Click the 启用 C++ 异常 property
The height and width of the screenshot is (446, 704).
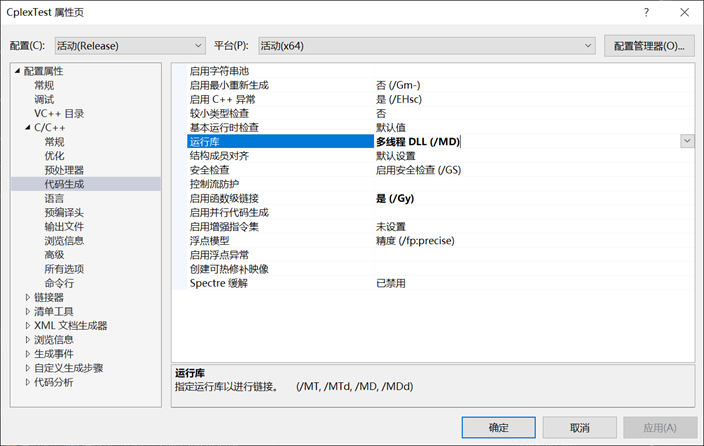222,99
